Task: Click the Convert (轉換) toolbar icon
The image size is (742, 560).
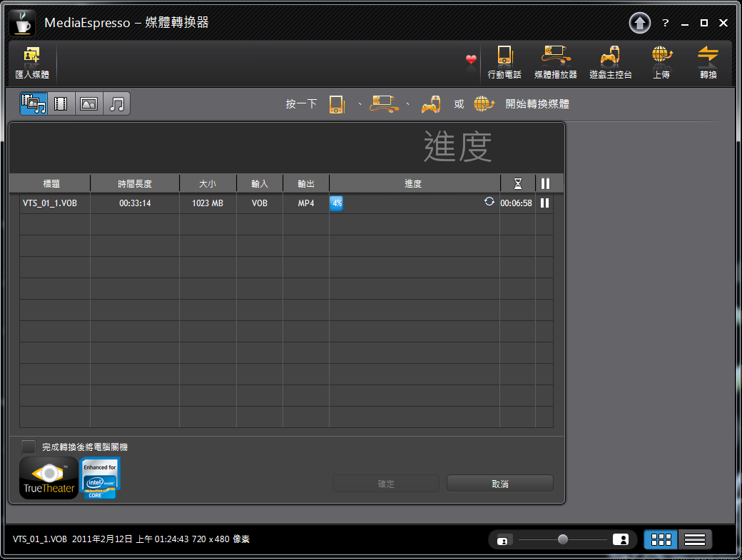Action: pyautogui.click(x=708, y=63)
